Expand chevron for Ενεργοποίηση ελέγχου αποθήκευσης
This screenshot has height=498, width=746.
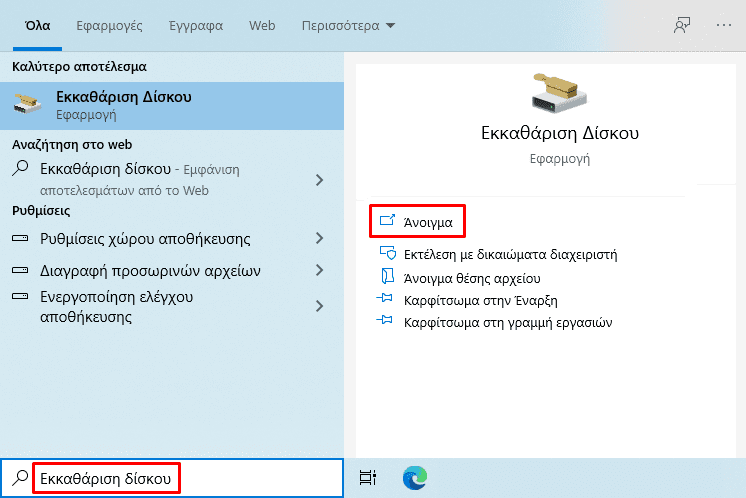pyautogui.click(x=320, y=306)
